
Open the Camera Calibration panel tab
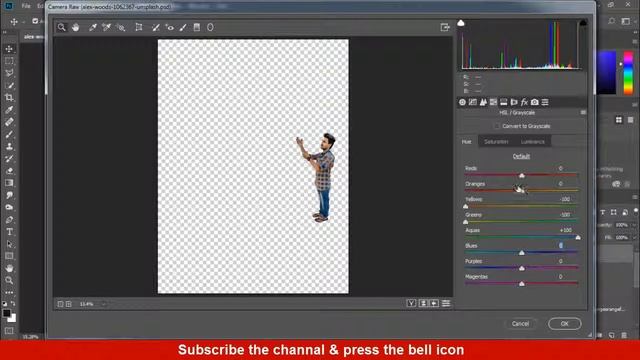535,102
